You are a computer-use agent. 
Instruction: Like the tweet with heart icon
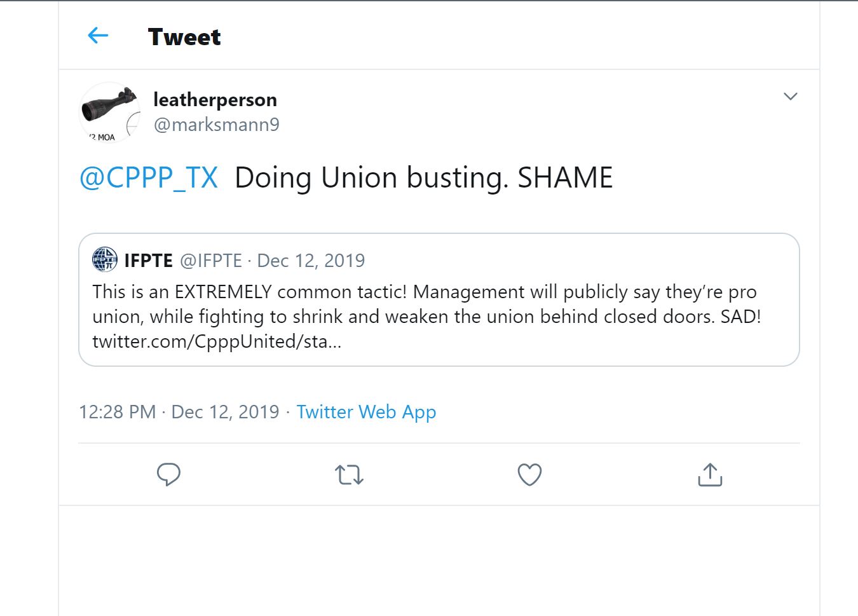[529, 474]
